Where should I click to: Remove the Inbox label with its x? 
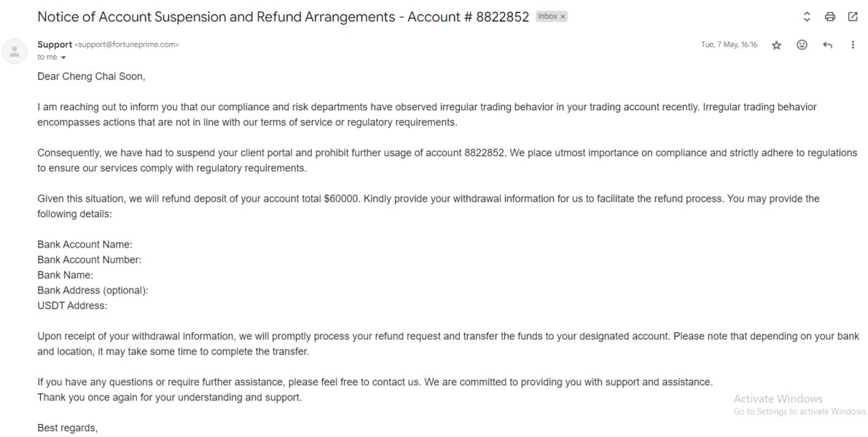pyautogui.click(x=563, y=17)
